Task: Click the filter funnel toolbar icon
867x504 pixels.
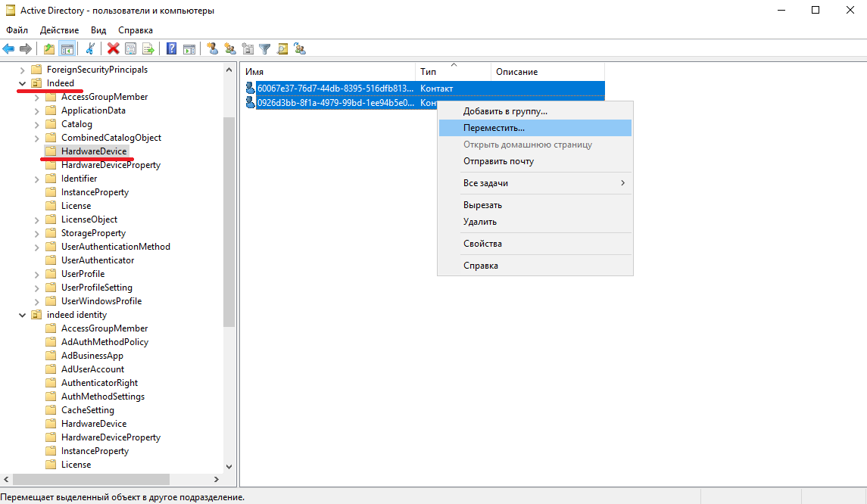Action: click(265, 48)
